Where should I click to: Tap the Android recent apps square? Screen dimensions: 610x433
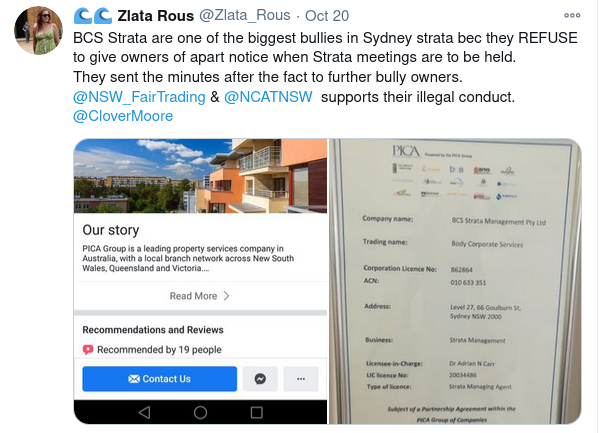(255, 412)
